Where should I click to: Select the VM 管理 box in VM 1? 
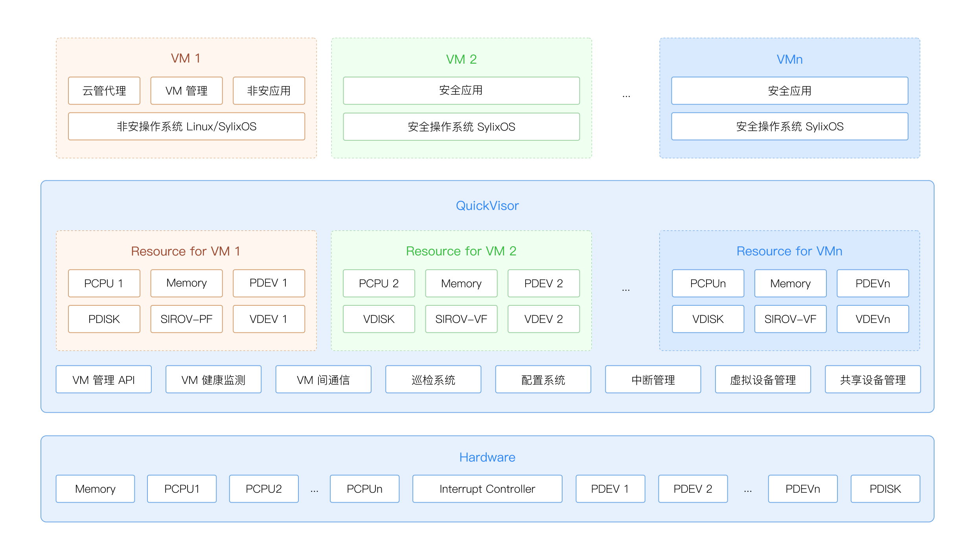(x=186, y=91)
